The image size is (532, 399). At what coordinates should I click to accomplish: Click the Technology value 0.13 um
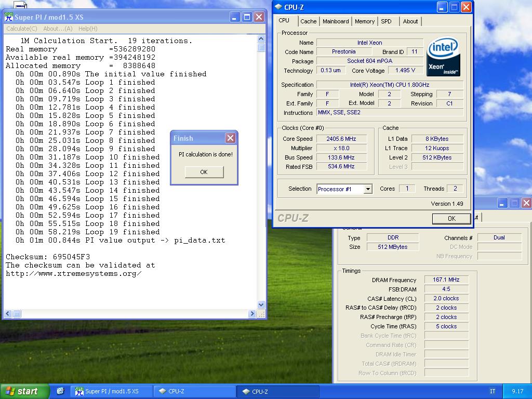pos(331,70)
